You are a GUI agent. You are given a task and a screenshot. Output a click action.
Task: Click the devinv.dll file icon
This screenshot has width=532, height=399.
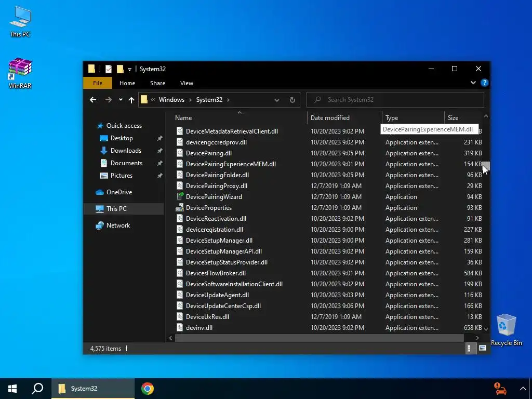(180, 327)
